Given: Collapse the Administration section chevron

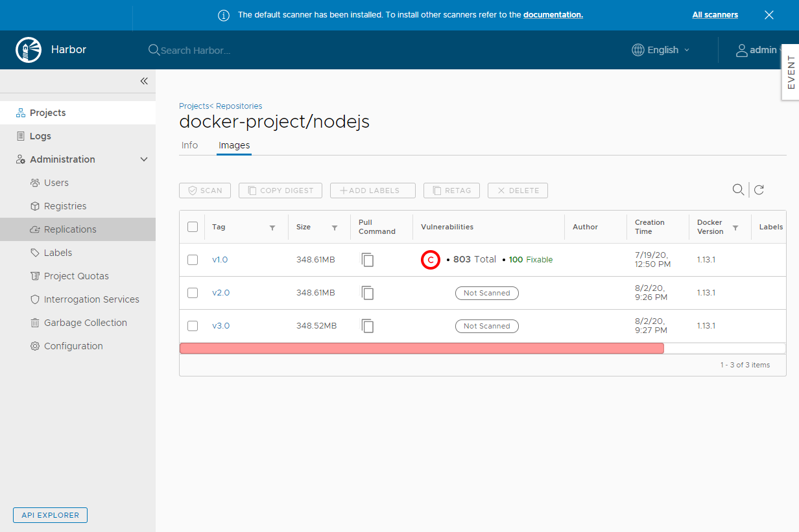Looking at the screenshot, I should tap(144, 159).
